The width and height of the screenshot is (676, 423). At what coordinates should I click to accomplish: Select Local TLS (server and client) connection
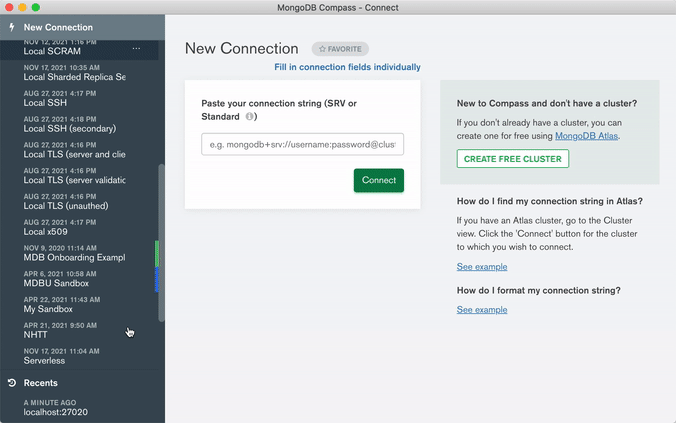79,150
